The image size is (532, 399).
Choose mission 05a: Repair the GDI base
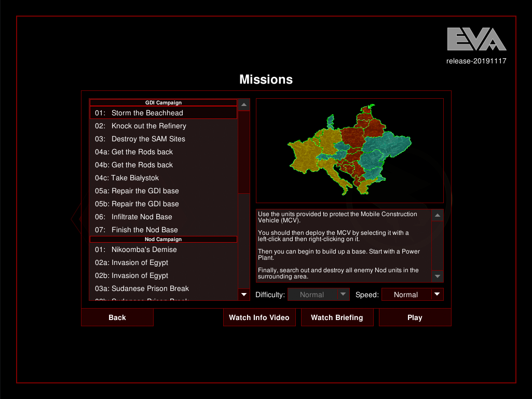tap(163, 191)
